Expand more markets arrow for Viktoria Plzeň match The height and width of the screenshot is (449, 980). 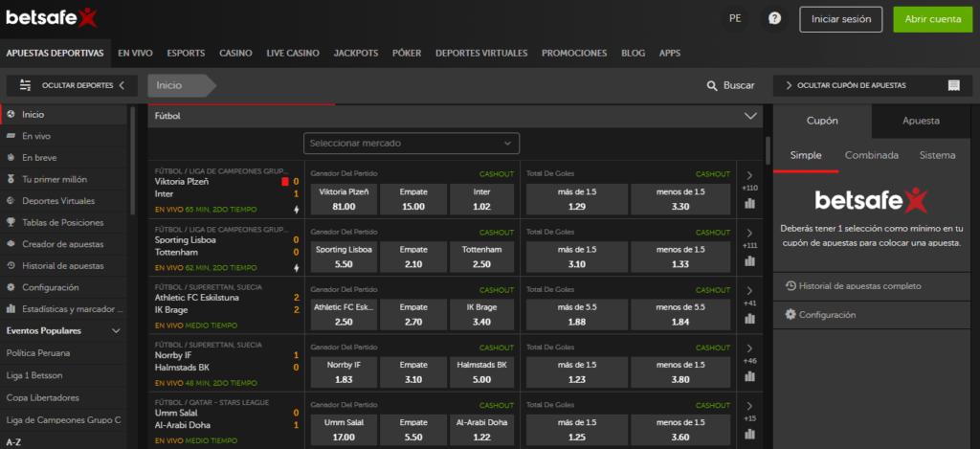(750, 175)
